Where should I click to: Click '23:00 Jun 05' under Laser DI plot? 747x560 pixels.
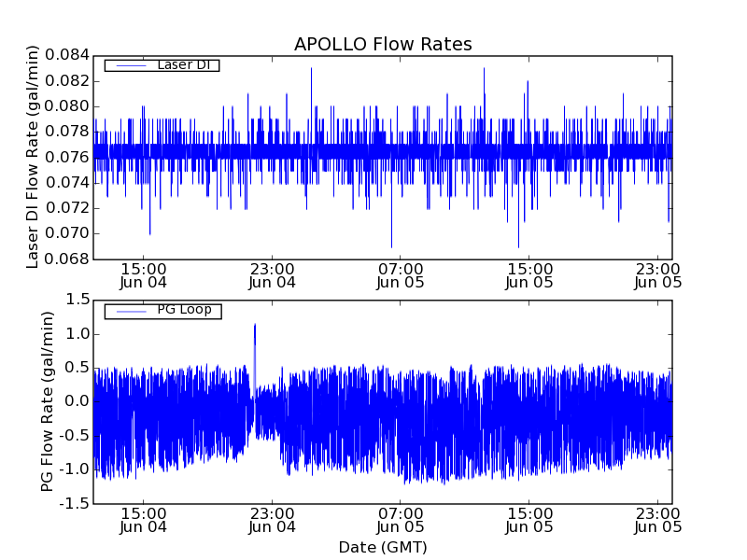point(658,276)
